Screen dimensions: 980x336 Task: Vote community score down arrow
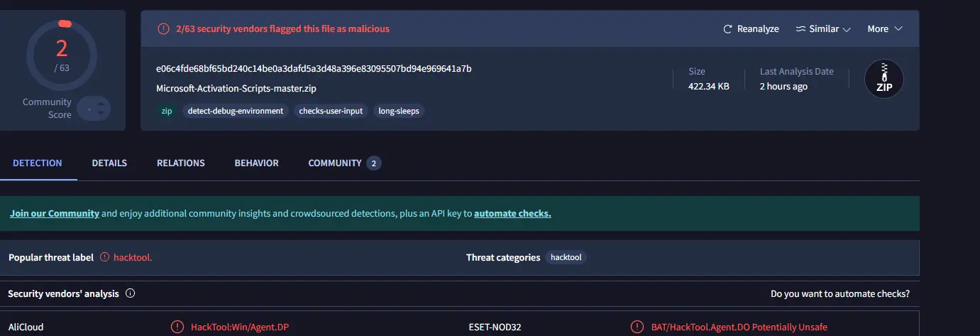point(101,114)
